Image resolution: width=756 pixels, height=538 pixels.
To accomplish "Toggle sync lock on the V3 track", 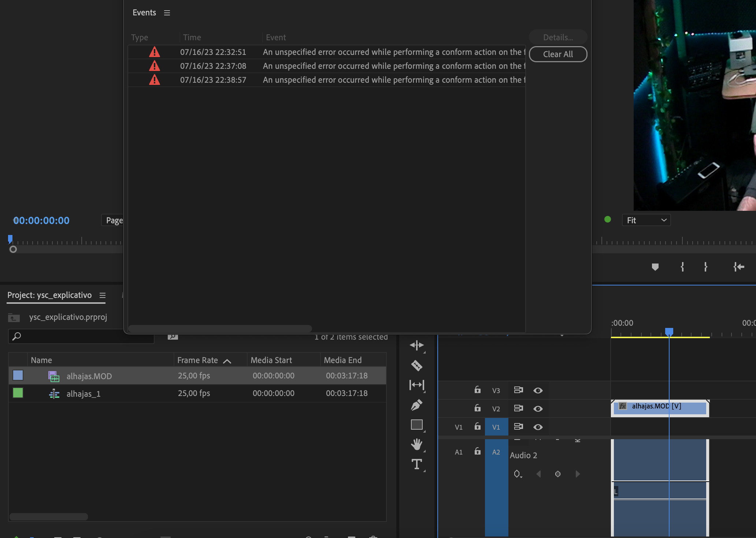I will click(x=518, y=390).
